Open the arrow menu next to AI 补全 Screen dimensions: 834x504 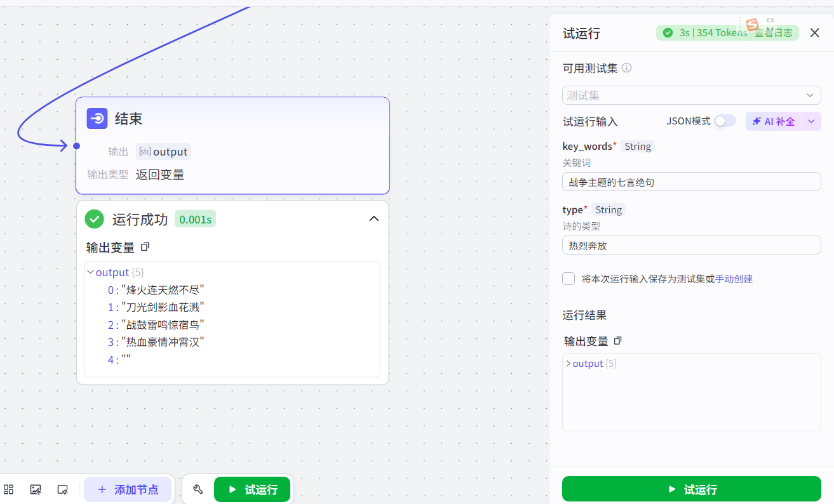(x=811, y=121)
